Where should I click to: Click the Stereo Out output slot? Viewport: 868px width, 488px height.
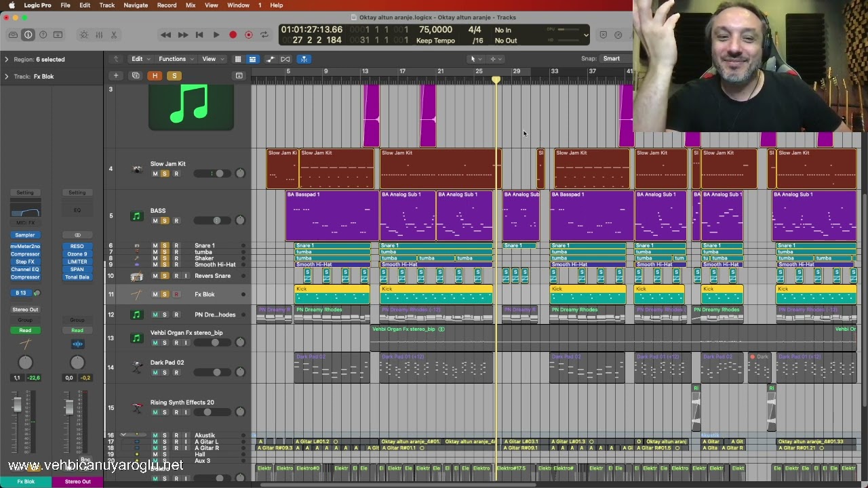click(x=25, y=310)
